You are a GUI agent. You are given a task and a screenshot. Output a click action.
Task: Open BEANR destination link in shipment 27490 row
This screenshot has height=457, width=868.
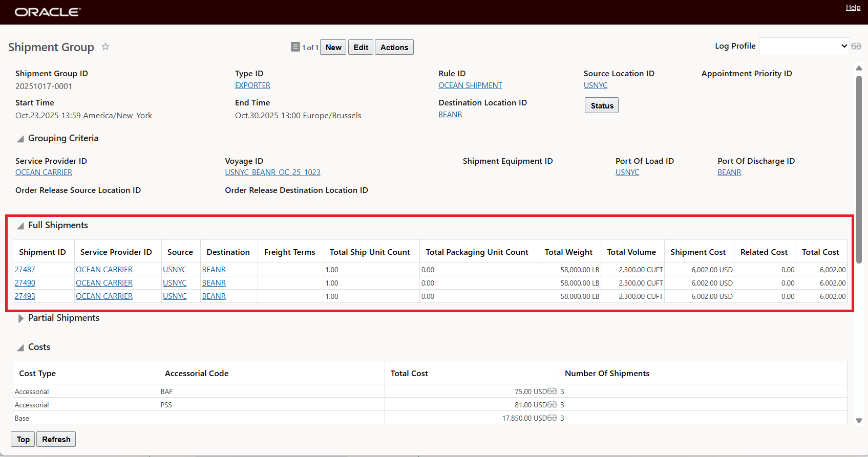tap(214, 283)
